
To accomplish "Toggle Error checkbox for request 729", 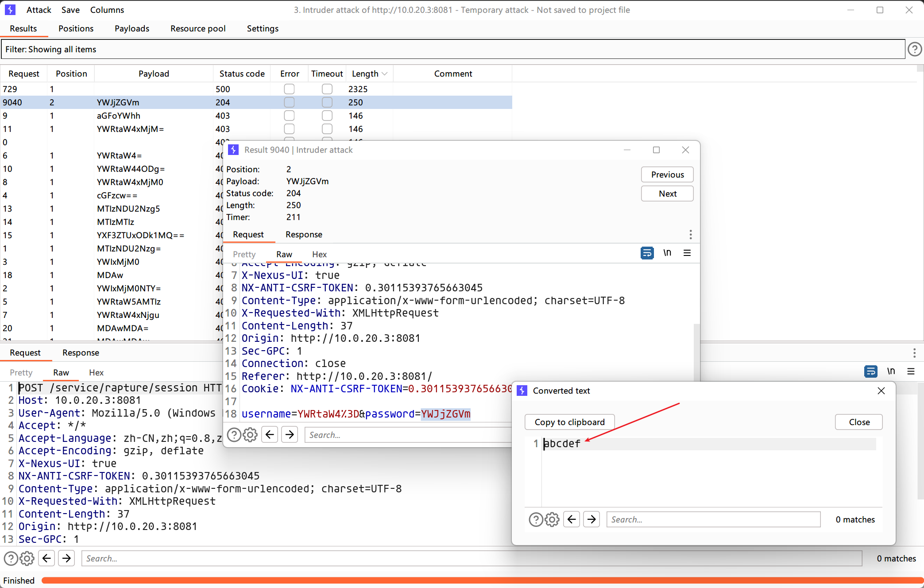I will pos(289,89).
